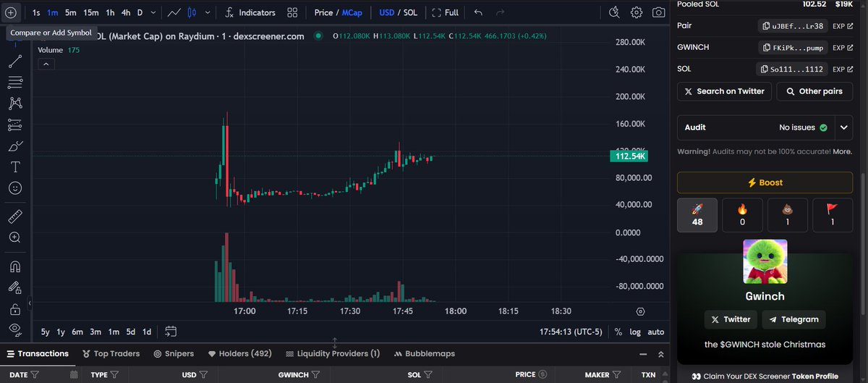Screen dimensions: 868x383
Task: Toggle percentage scale
Action: pyautogui.click(x=618, y=332)
